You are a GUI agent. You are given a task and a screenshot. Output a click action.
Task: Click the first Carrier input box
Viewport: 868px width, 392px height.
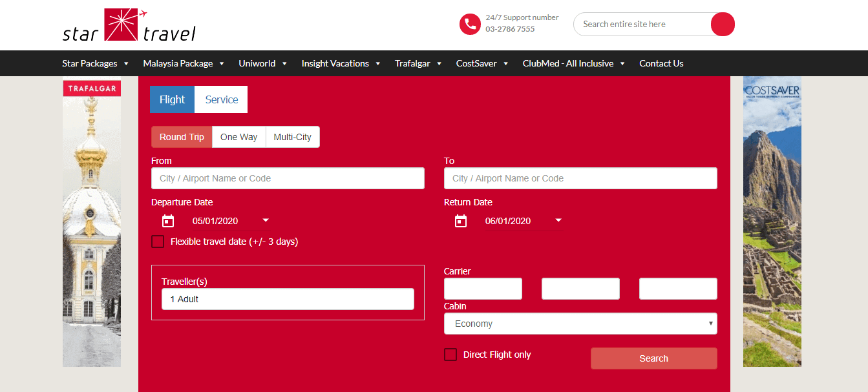point(483,289)
